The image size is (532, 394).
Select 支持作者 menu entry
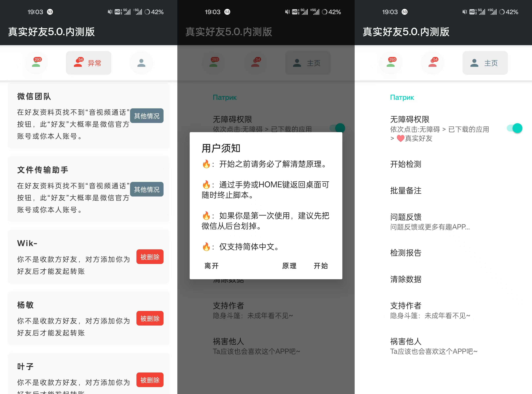point(405,306)
